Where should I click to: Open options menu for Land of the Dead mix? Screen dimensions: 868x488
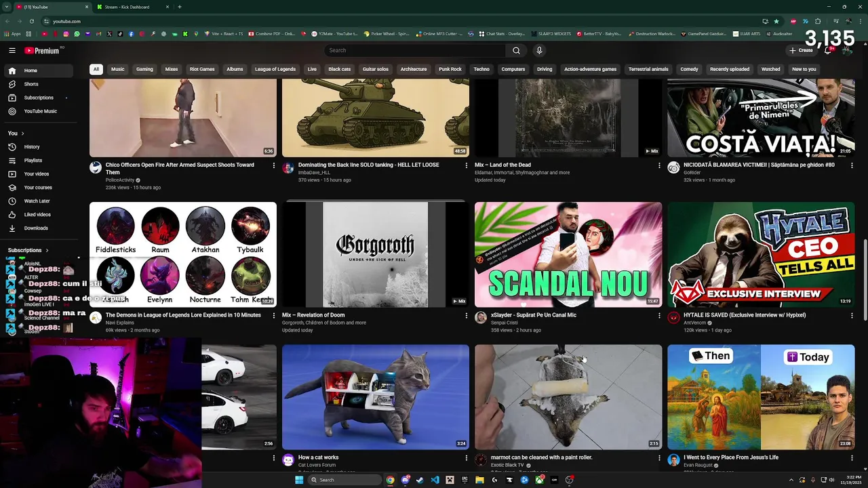(659, 165)
